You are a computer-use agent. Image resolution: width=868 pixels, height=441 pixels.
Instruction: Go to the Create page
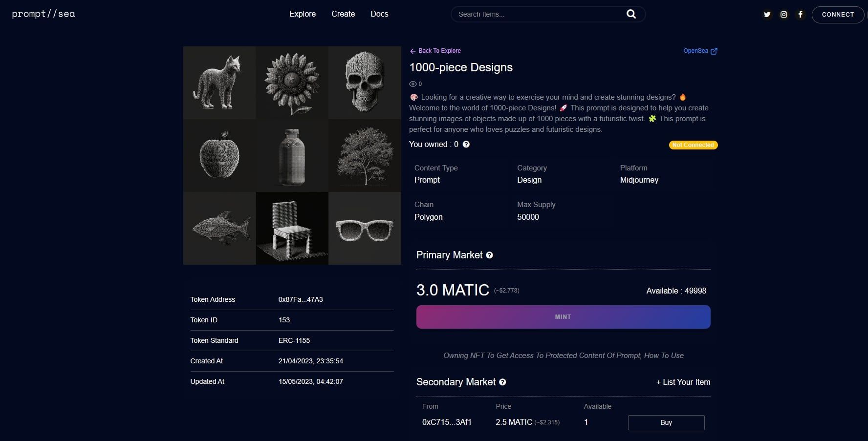pos(343,14)
